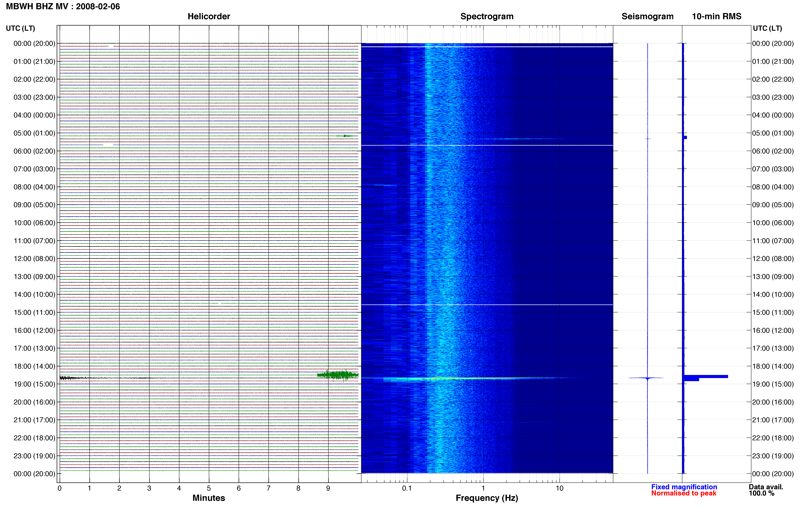812x508 pixels.
Task: Click 05:00 (01:00) label beside the helicorder
Action: (x=34, y=133)
